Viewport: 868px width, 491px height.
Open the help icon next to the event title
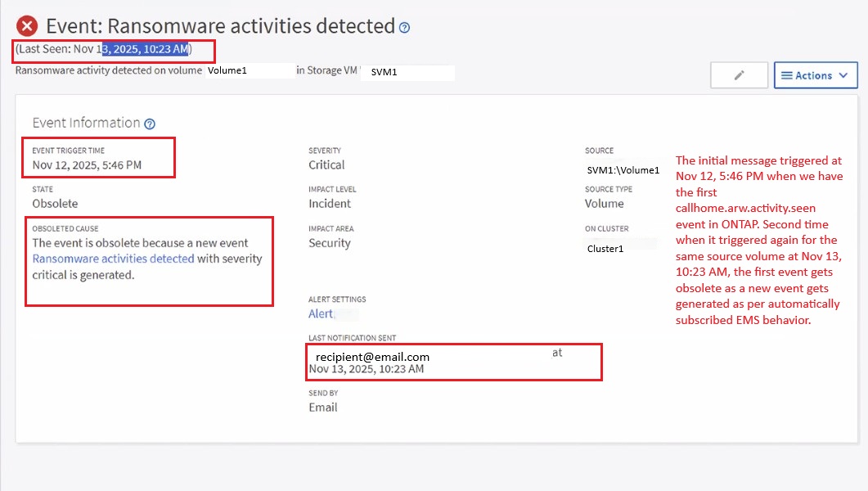pyautogui.click(x=404, y=28)
